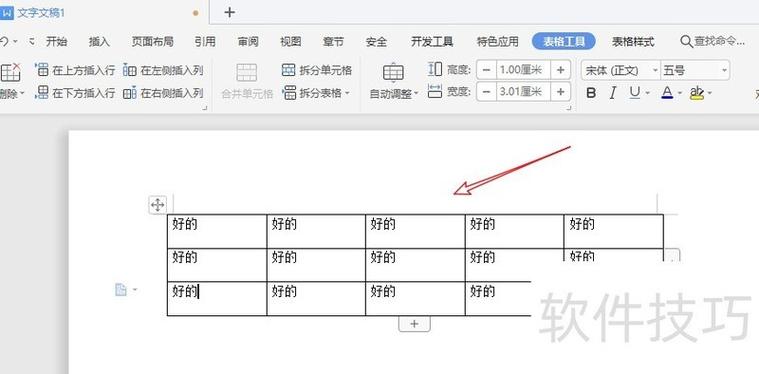The image size is (759, 374).
Task: Click the Undo icon
Action: point(4,42)
